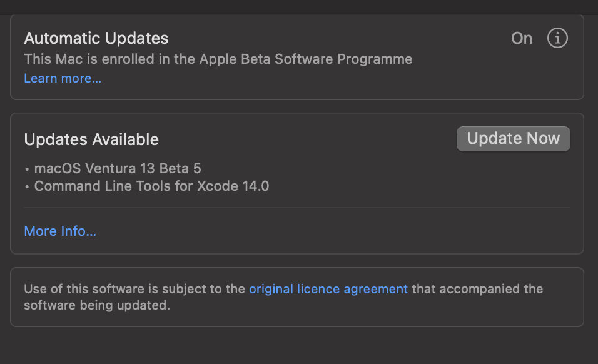Select the macOS Ventura 13 Beta 5 entry
Screen dimensions: 598x364
[x=118, y=168]
